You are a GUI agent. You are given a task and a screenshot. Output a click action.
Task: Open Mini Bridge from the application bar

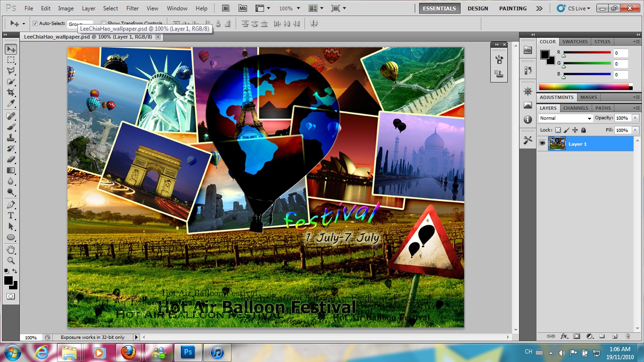pos(242,8)
